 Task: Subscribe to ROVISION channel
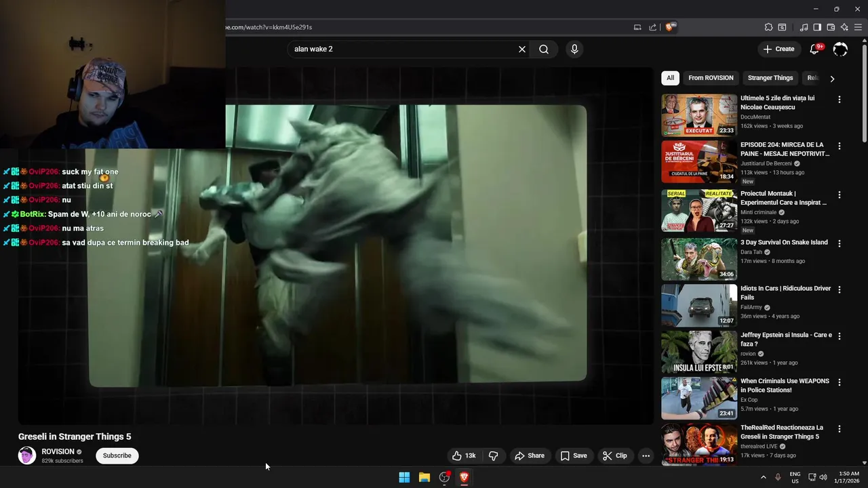pyautogui.click(x=117, y=455)
